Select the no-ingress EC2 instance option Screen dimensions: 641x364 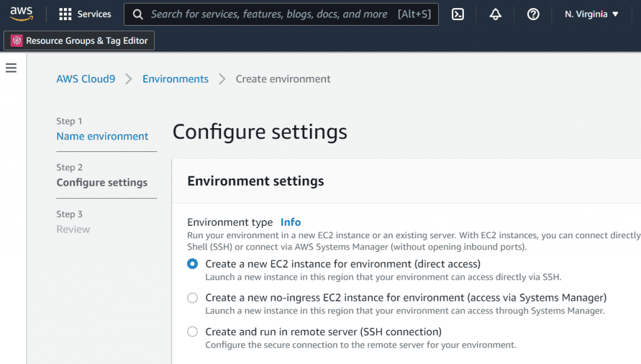click(x=193, y=298)
